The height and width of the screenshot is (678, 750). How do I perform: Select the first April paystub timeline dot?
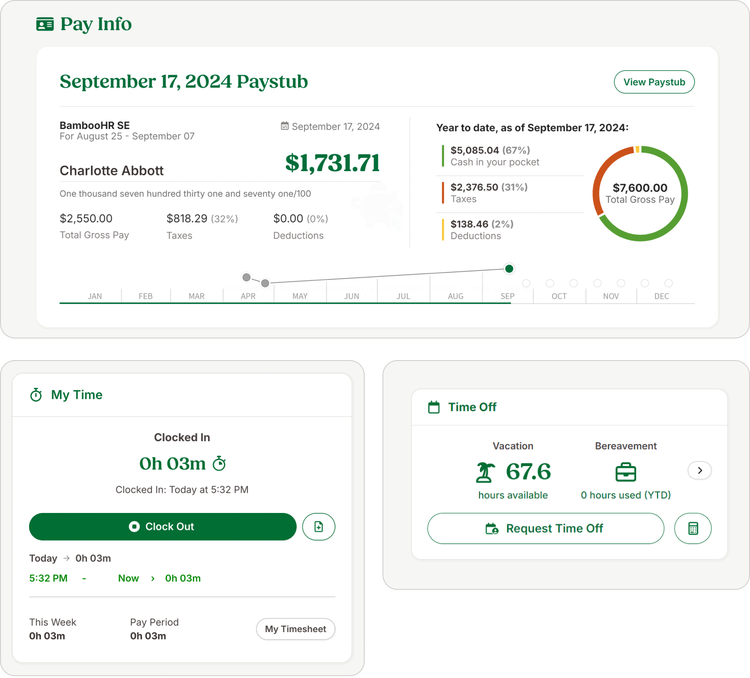[x=246, y=277]
